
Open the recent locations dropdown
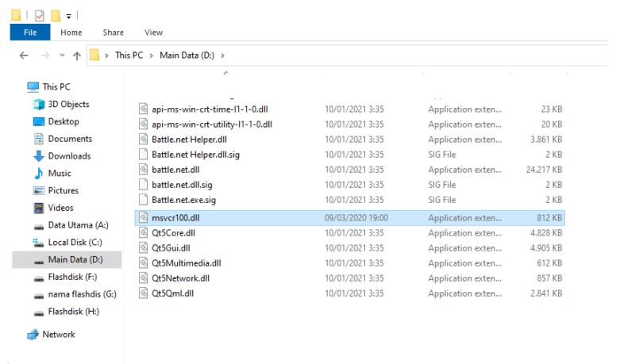(62, 55)
